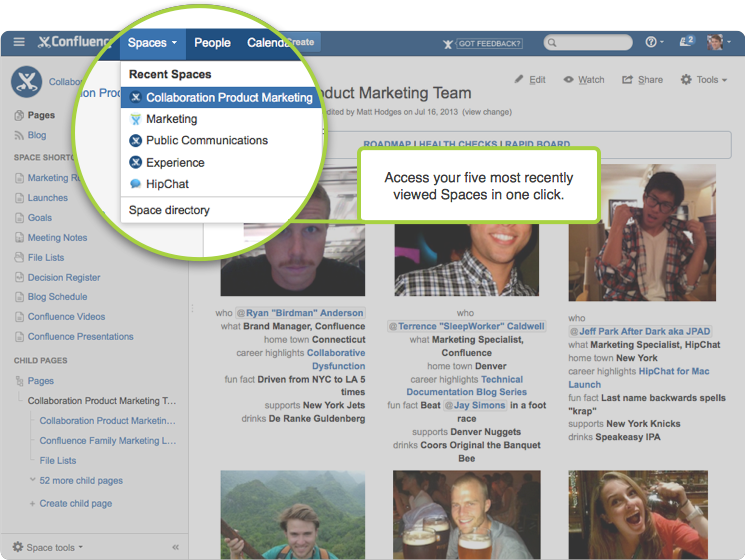This screenshot has height=560, width=745.
Task: Focus the header search field
Action: (588, 43)
